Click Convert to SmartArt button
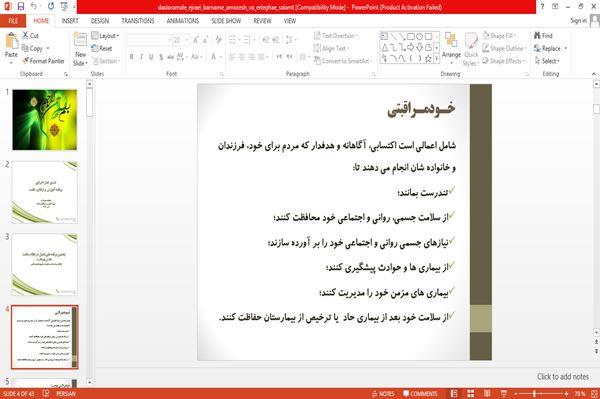The image size is (600, 399). (343, 61)
